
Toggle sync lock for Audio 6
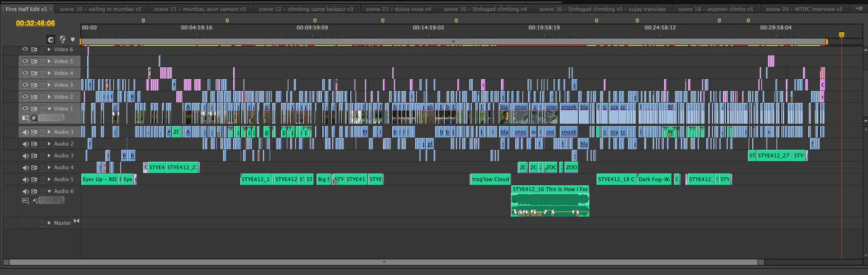[34, 191]
